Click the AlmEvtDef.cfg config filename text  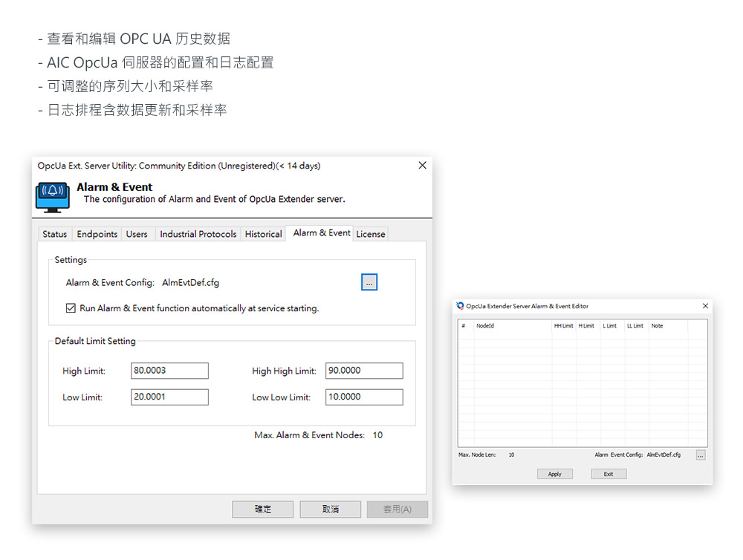coord(190,283)
